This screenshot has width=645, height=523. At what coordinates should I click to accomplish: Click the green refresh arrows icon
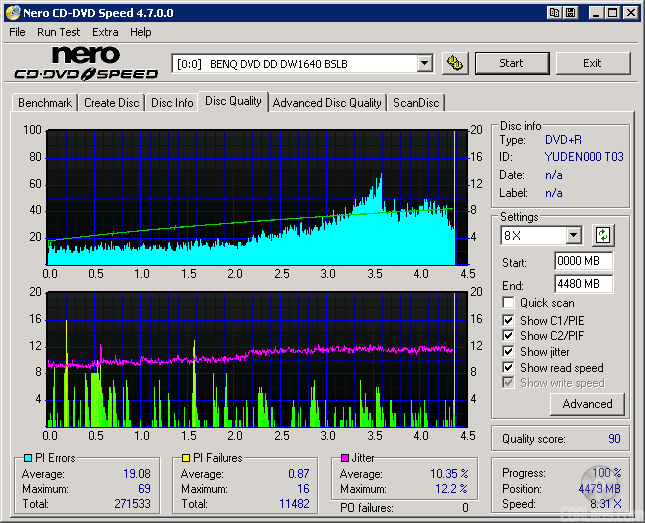603,236
